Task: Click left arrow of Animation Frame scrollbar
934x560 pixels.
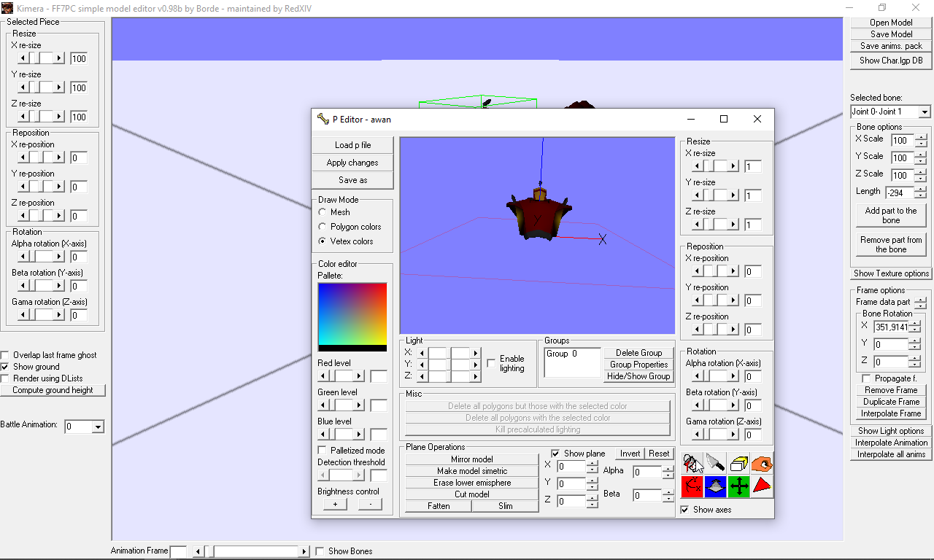Action: (197, 552)
